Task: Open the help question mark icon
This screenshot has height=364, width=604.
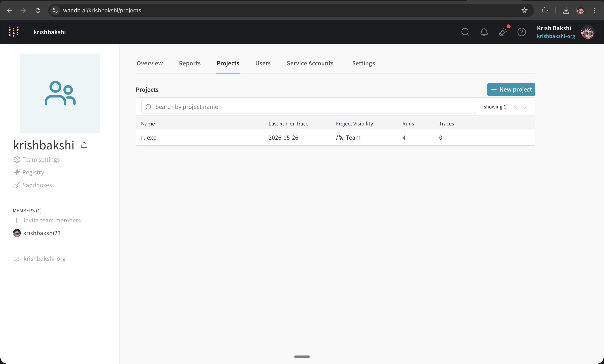Action: click(x=521, y=32)
